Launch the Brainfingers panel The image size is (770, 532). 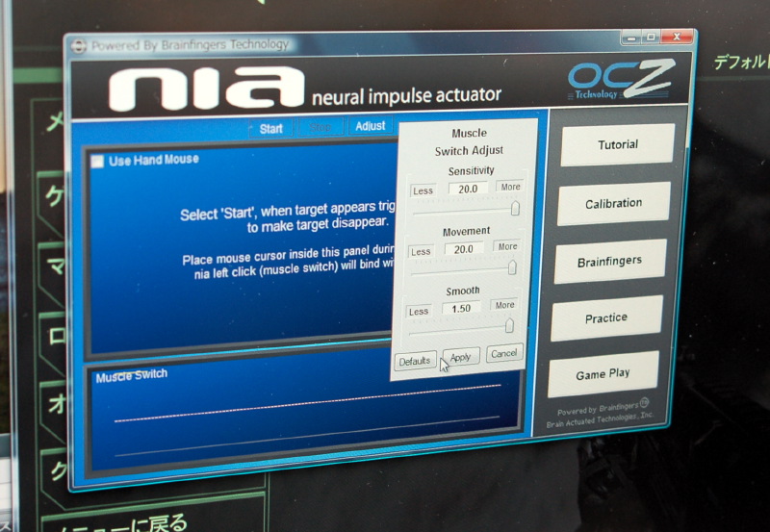click(609, 262)
